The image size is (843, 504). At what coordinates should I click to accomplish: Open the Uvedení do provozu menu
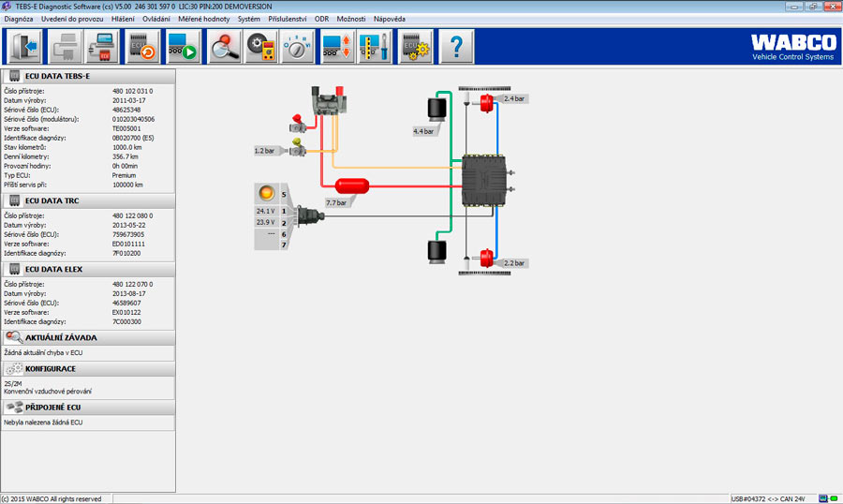(x=72, y=19)
